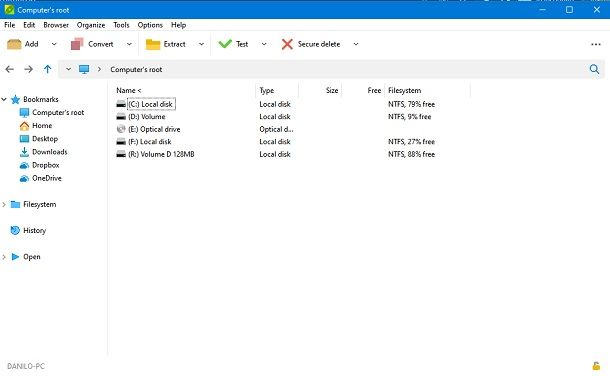Viewport: 610px width, 376px height.
Task: Select (F:) Local disk entry
Action: [x=150, y=142]
